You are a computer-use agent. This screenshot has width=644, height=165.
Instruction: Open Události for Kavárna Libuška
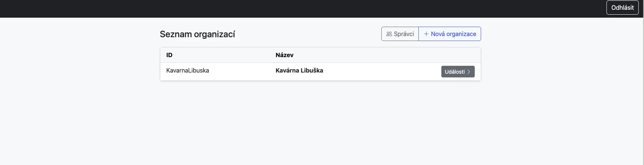click(x=457, y=72)
